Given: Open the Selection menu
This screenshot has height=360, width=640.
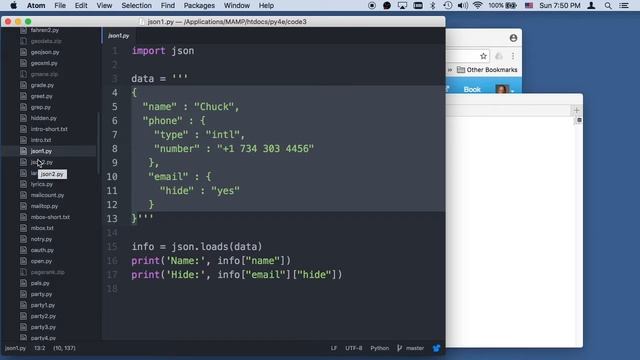Looking at the screenshot, I should coord(136,5).
